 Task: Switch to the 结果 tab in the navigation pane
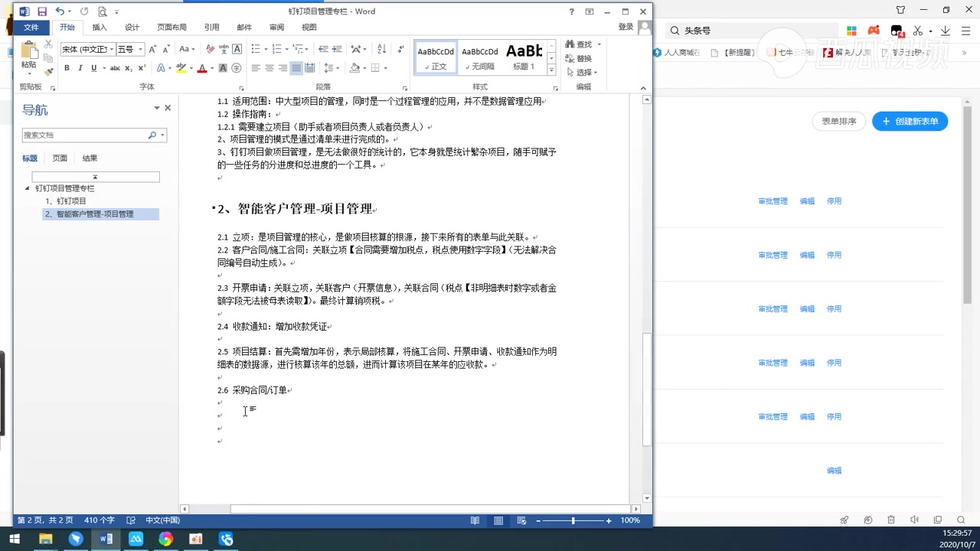[90, 158]
